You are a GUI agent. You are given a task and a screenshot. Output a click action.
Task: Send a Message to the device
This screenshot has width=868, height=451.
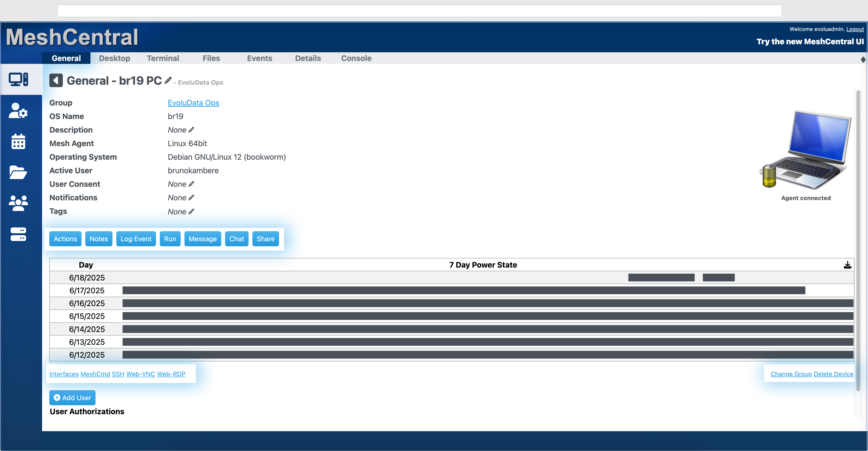[x=203, y=239]
